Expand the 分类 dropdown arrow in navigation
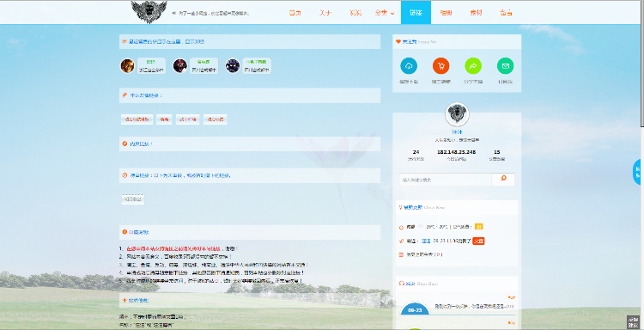Screen dimensions: 644x330 pos(392,14)
